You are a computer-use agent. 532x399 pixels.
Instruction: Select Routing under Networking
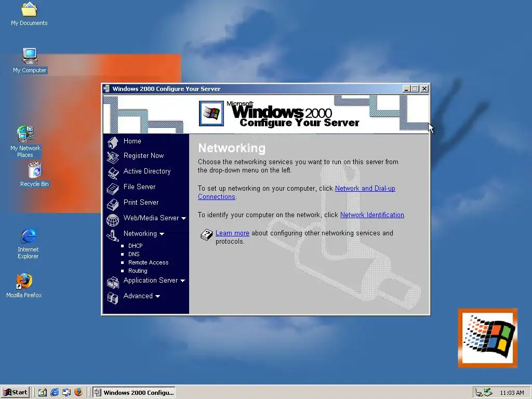pyautogui.click(x=138, y=271)
